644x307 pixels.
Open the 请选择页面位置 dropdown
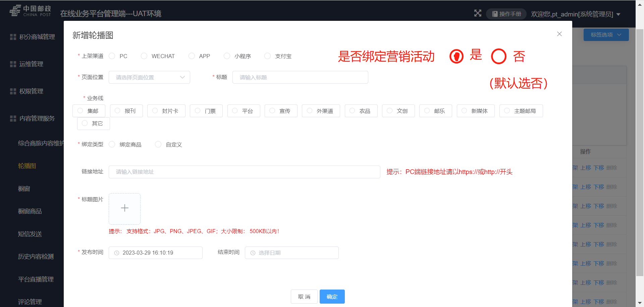149,77
